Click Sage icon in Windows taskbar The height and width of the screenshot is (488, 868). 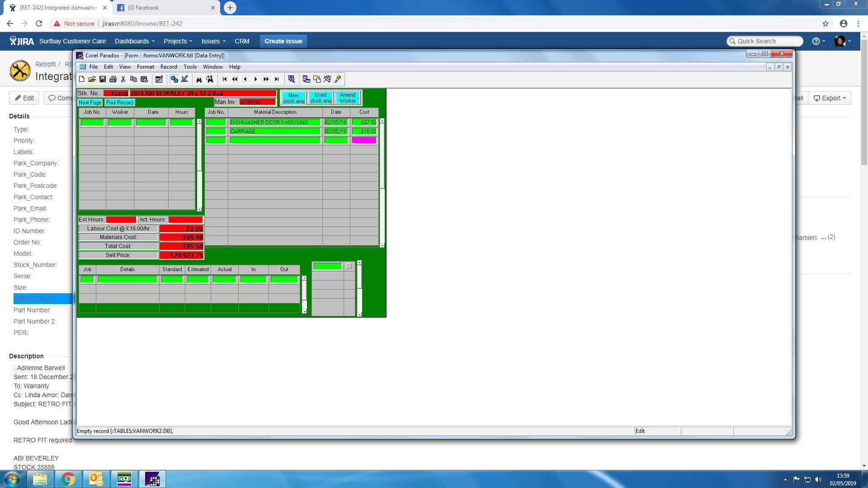pyautogui.click(x=124, y=479)
